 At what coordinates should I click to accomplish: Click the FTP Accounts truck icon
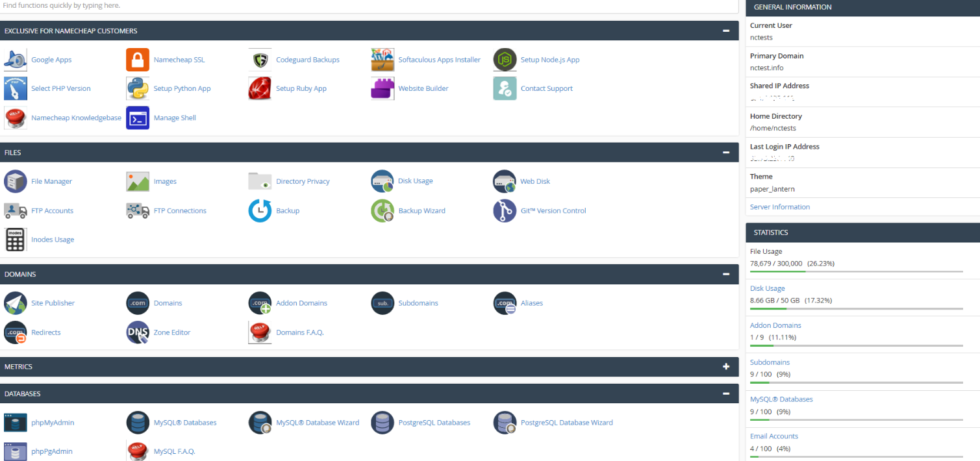click(x=16, y=210)
